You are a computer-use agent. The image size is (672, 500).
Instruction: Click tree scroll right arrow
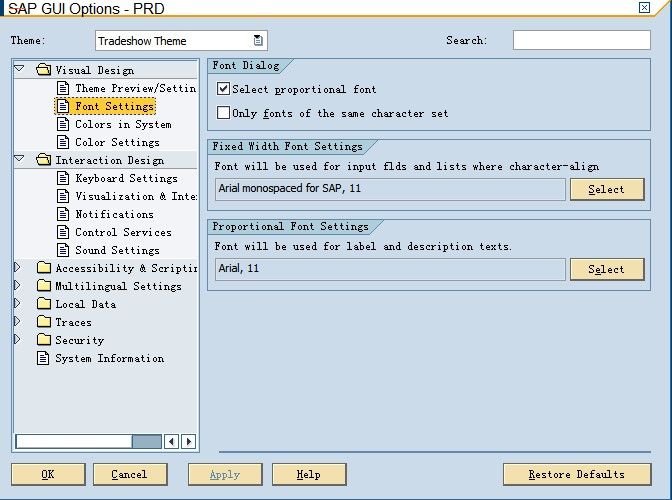[189, 441]
